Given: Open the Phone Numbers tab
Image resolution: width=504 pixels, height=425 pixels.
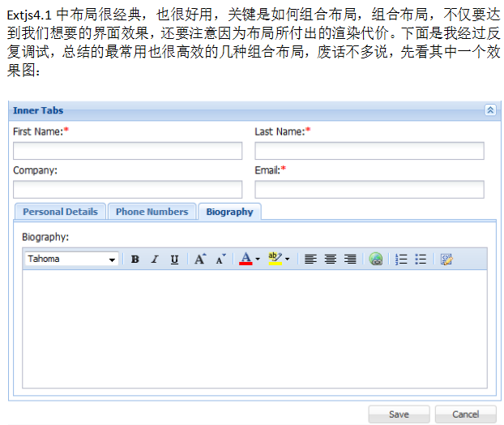Looking at the screenshot, I should point(152,212).
